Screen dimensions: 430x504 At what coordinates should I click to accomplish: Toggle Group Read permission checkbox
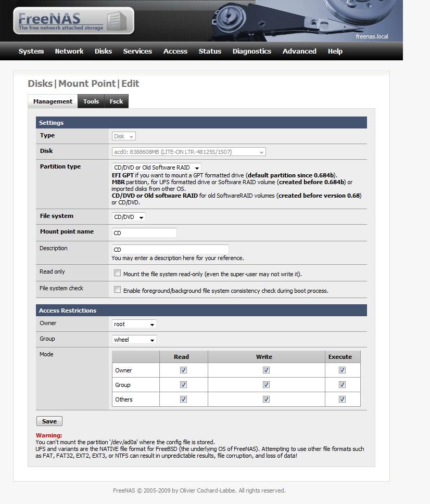click(x=183, y=385)
